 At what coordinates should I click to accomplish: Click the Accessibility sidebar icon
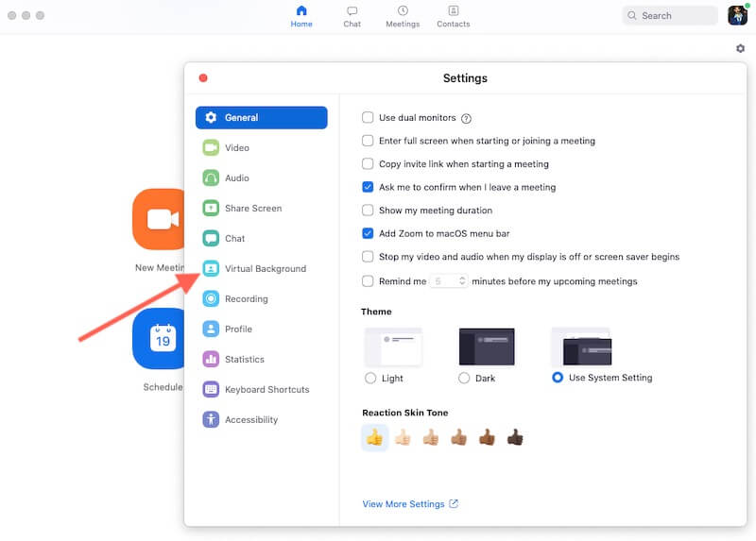coord(210,420)
